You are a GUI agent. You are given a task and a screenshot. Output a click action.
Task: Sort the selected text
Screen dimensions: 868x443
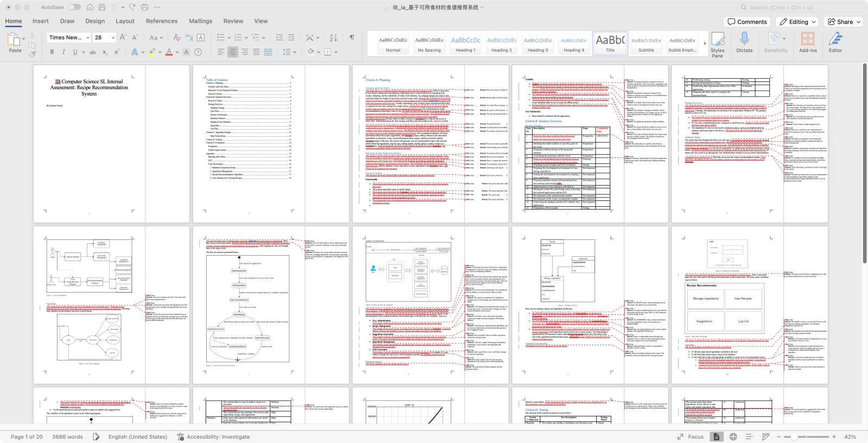333,37
